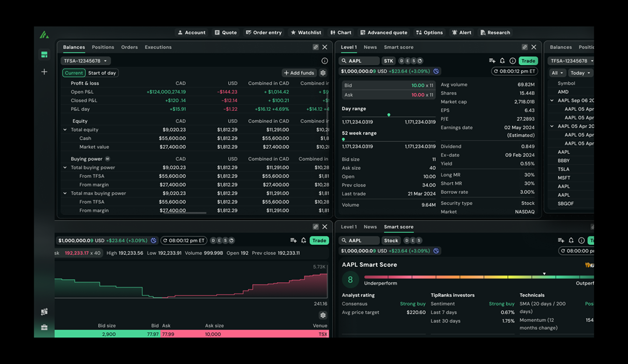Screen dimensions: 628x364
Task: Open the TFSA-12345678 account dropdown
Action: click(85, 61)
